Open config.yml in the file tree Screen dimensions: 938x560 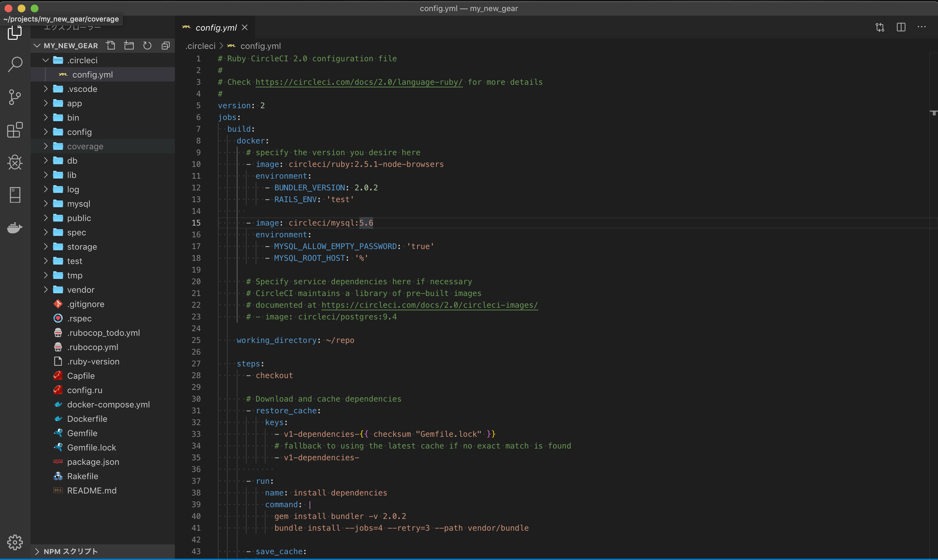[103, 75]
